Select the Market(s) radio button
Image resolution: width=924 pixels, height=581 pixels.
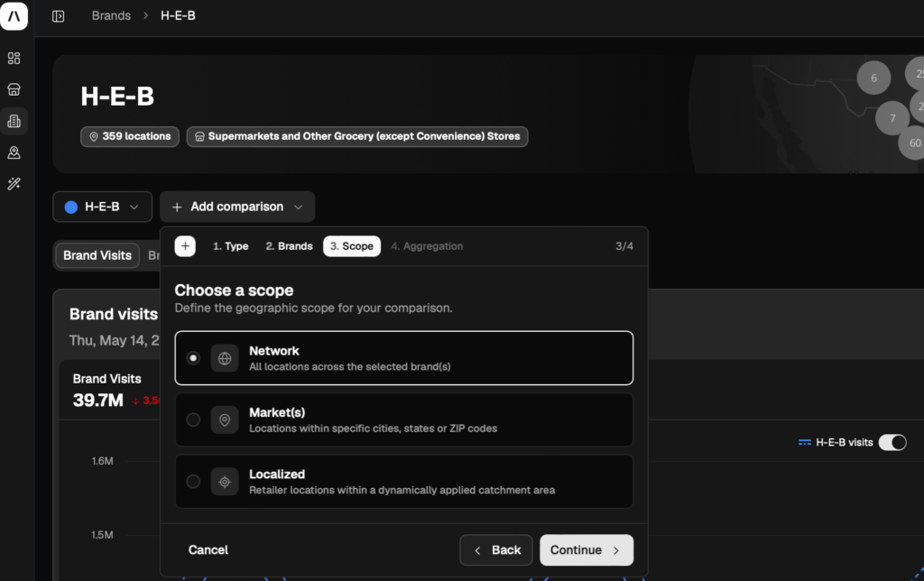(x=193, y=420)
